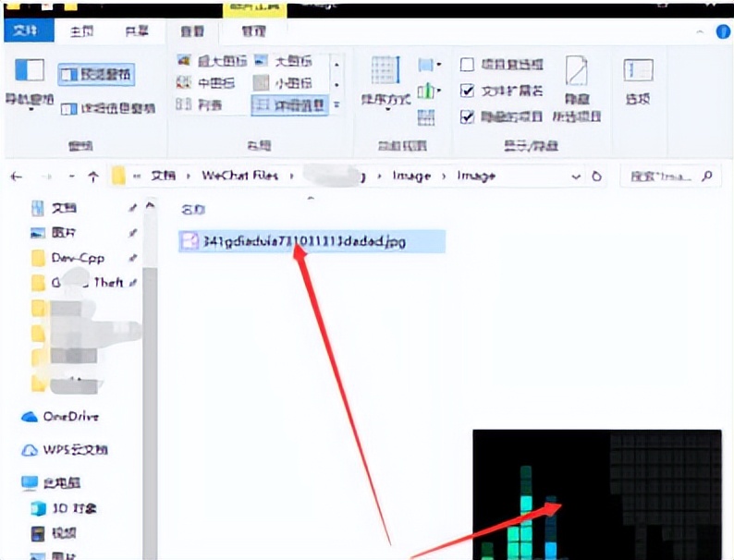Toggle the 详细信息窗格 details pane

107,108
